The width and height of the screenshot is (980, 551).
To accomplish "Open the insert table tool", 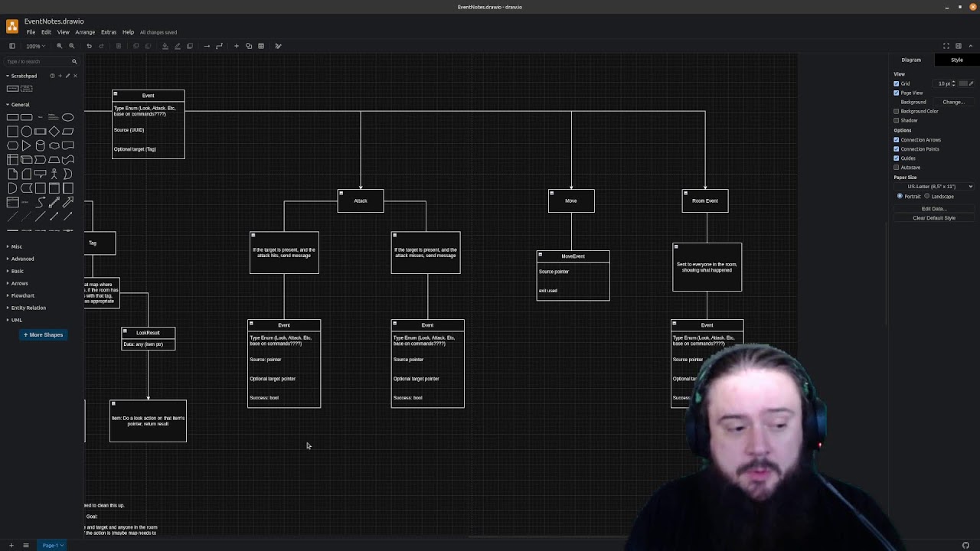I will click(261, 46).
